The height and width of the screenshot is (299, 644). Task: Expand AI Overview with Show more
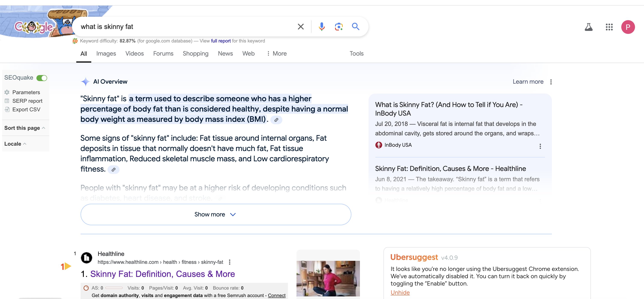click(x=216, y=214)
